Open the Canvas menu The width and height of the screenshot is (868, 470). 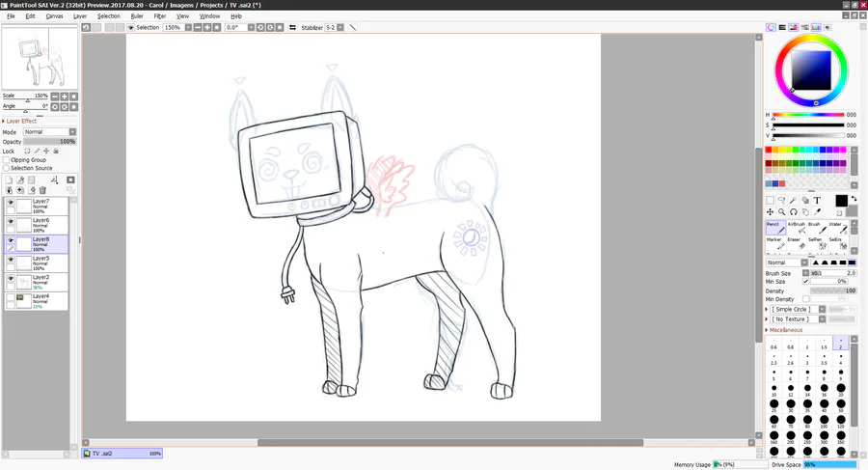coord(54,16)
